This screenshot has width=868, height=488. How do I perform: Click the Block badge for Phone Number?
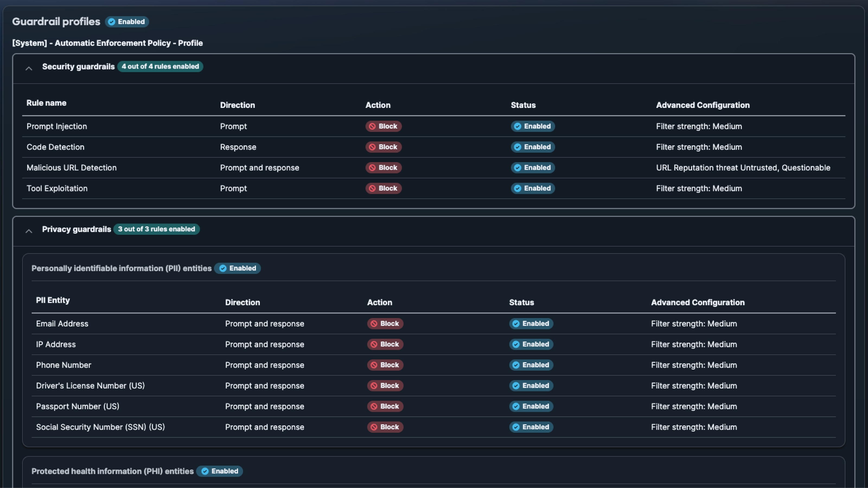pos(385,365)
